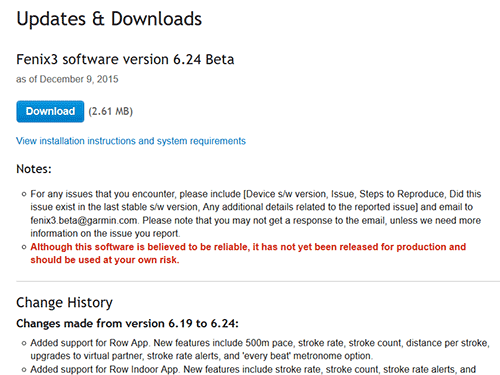Click the Changes made from version 6.19 to 6.24 subheading
The height and width of the screenshot is (375, 500).
coord(127,323)
